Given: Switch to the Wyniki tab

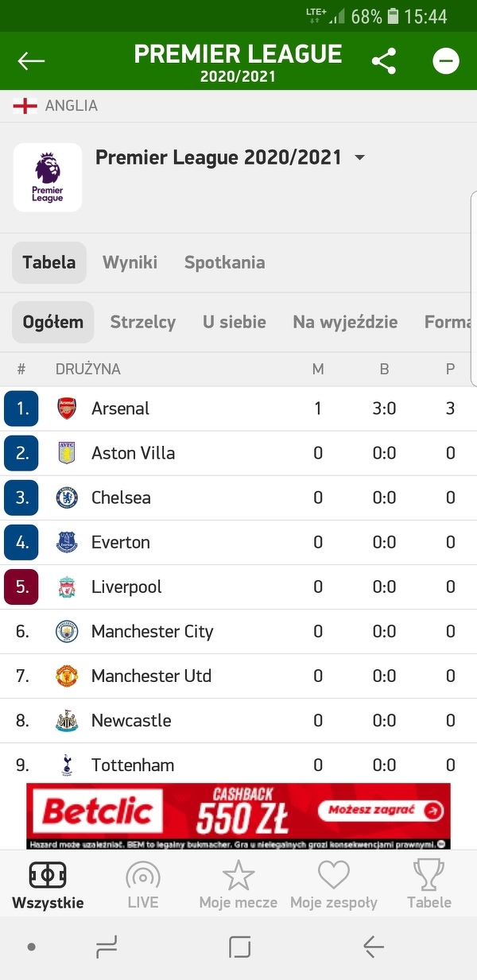Looking at the screenshot, I should pyautogui.click(x=130, y=262).
